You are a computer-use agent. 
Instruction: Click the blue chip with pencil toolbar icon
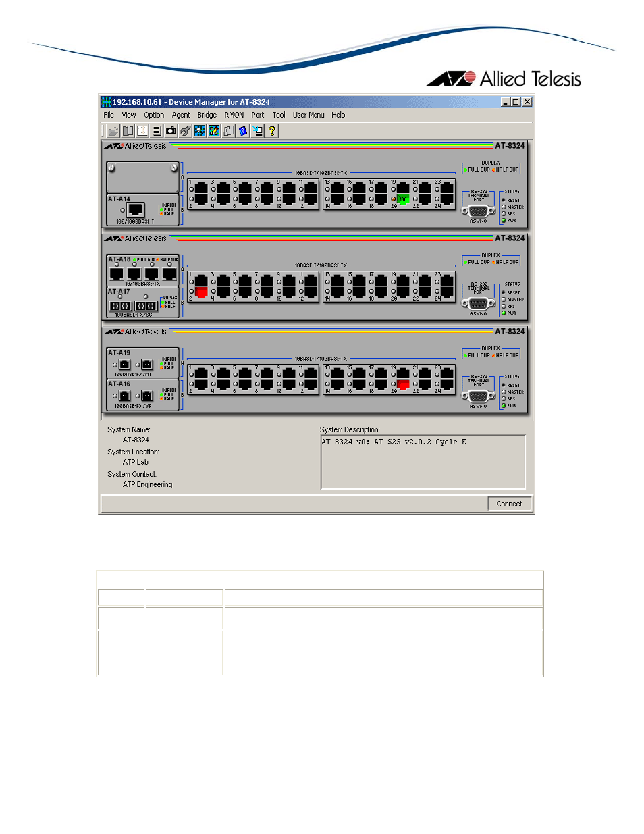214,131
